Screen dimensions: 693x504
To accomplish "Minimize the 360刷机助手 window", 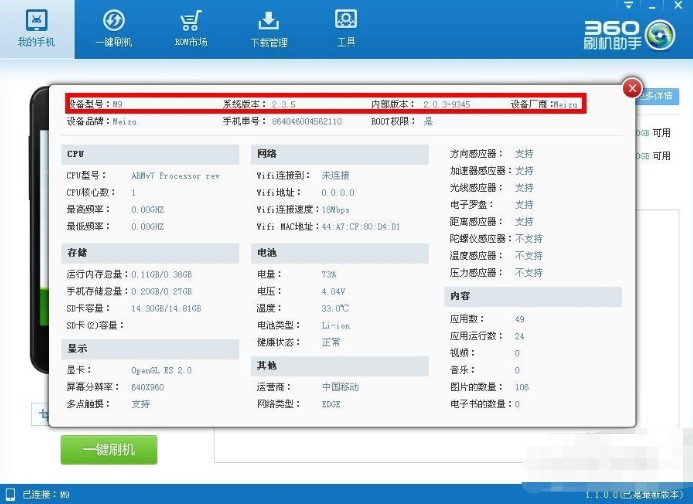I will point(652,6).
